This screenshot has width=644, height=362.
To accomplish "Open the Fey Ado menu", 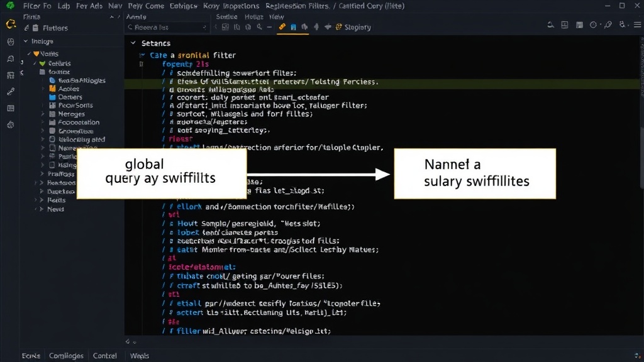I will 89,6.
